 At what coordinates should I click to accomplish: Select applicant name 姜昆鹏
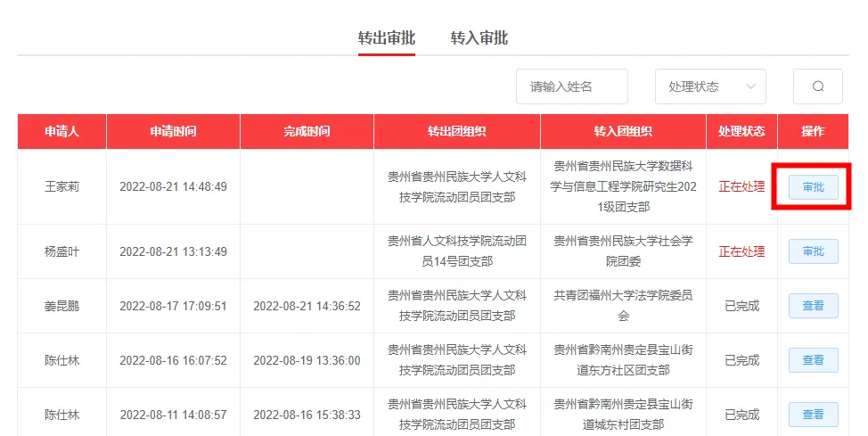click(62, 306)
